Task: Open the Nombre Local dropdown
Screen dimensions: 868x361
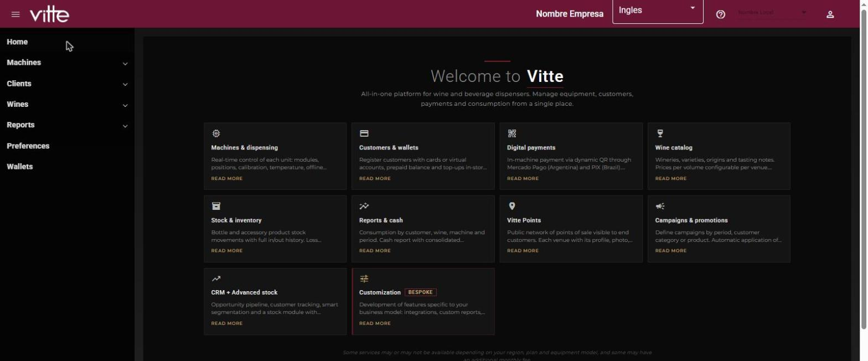Action: (773, 12)
